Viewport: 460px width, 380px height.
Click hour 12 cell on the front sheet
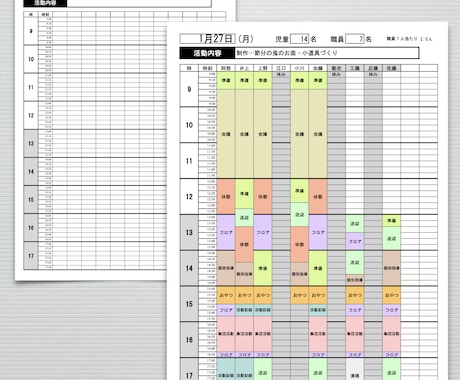coord(189,197)
